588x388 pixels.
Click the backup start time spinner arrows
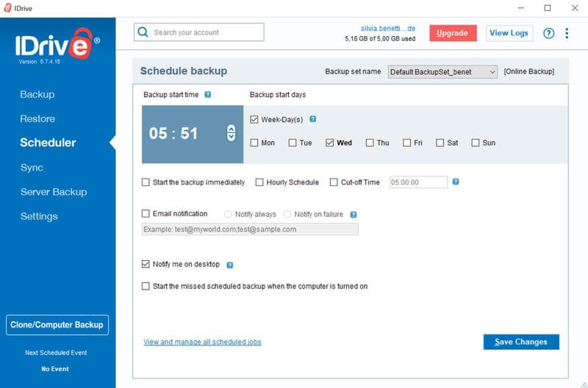click(x=231, y=133)
